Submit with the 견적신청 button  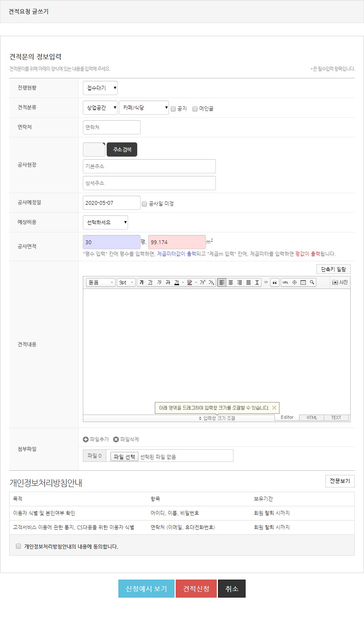tap(196, 588)
